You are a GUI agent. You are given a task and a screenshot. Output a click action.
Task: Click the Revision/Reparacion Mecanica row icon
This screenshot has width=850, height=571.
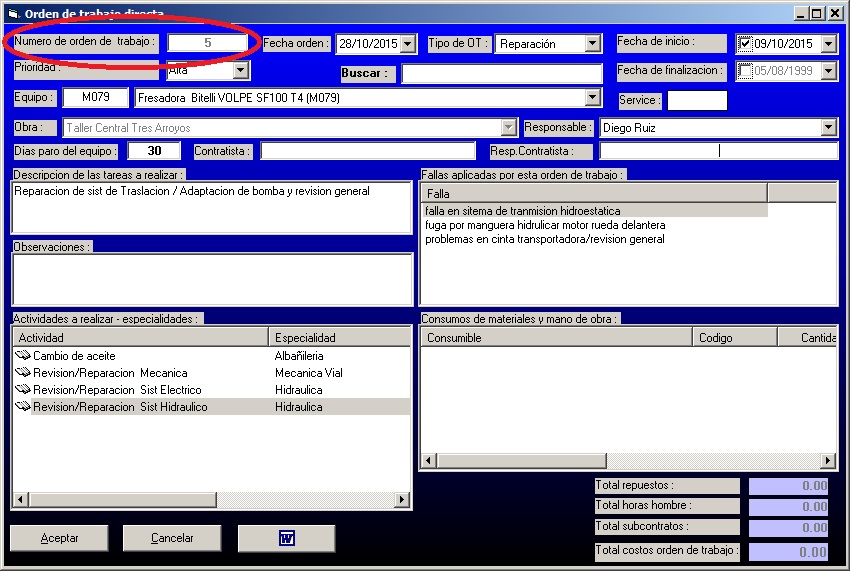[x=24, y=373]
